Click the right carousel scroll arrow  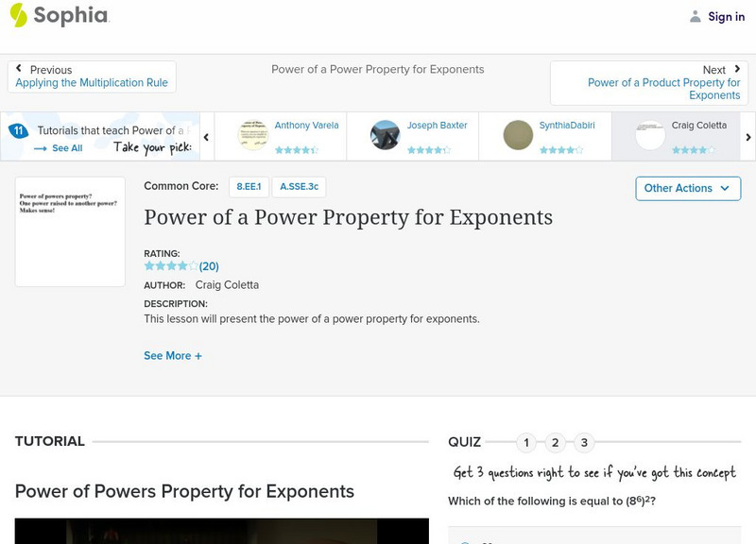click(746, 135)
